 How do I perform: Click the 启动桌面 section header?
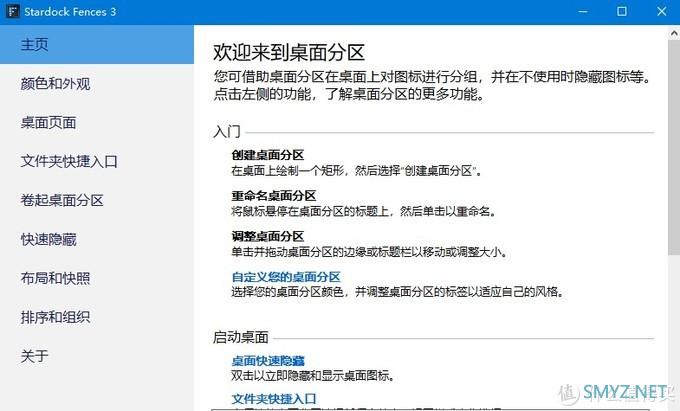pyautogui.click(x=241, y=337)
